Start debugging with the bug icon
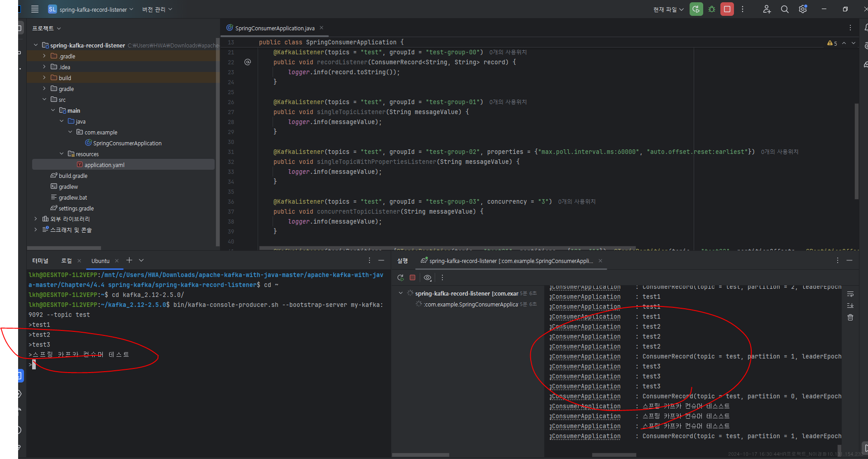The image size is (868, 459). tap(712, 9)
